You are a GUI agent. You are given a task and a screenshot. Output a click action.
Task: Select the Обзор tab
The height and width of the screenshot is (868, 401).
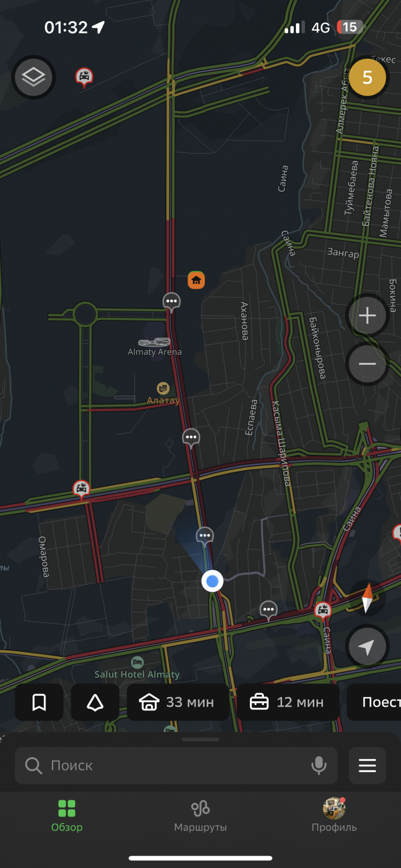pos(67,815)
